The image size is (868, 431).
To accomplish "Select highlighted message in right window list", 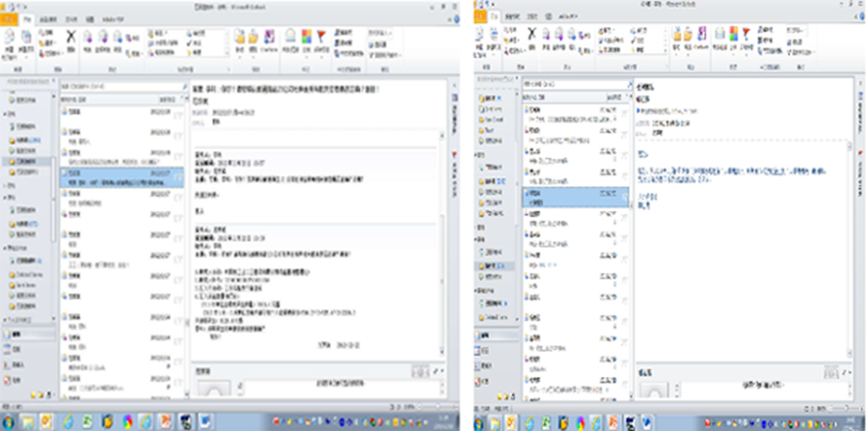I will 576,198.
